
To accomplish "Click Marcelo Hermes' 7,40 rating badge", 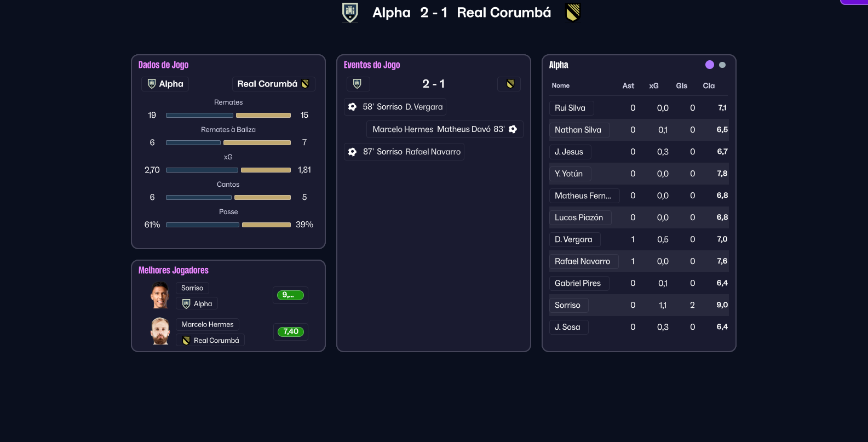I will click(290, 331).
